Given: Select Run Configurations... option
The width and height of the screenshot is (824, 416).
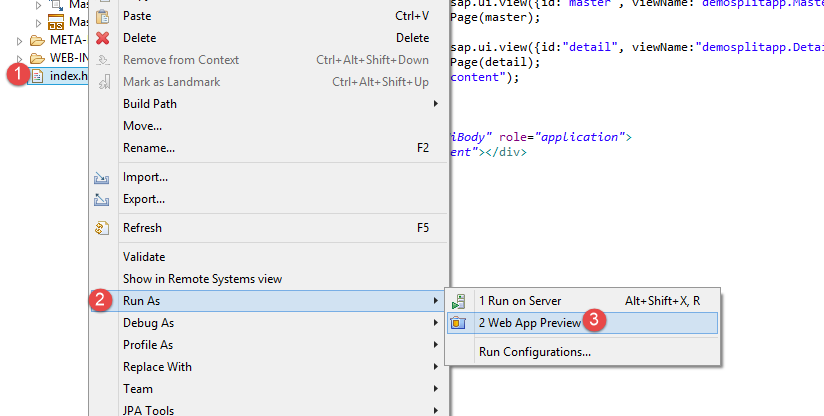Looking at the screenshot, I should [534, 352].
